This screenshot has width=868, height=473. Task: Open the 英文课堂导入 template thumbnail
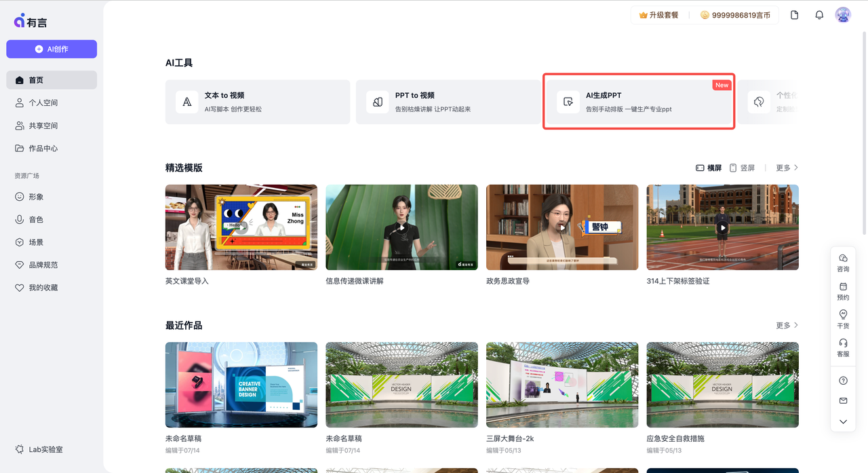[241, 227]
